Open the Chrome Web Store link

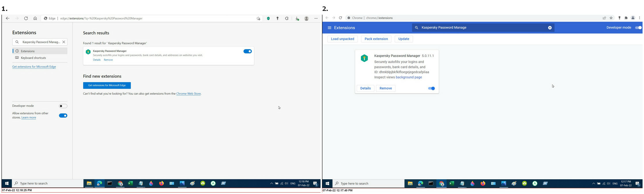[189, 94]
